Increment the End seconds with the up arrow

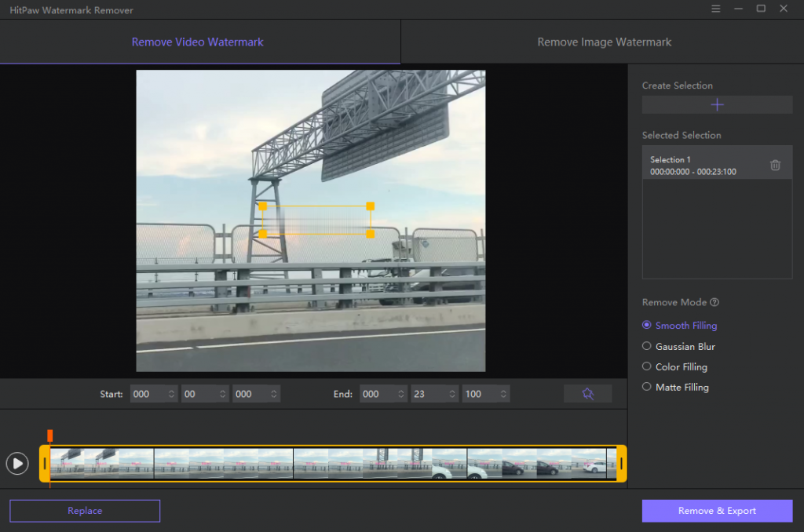tap(454, 390)
